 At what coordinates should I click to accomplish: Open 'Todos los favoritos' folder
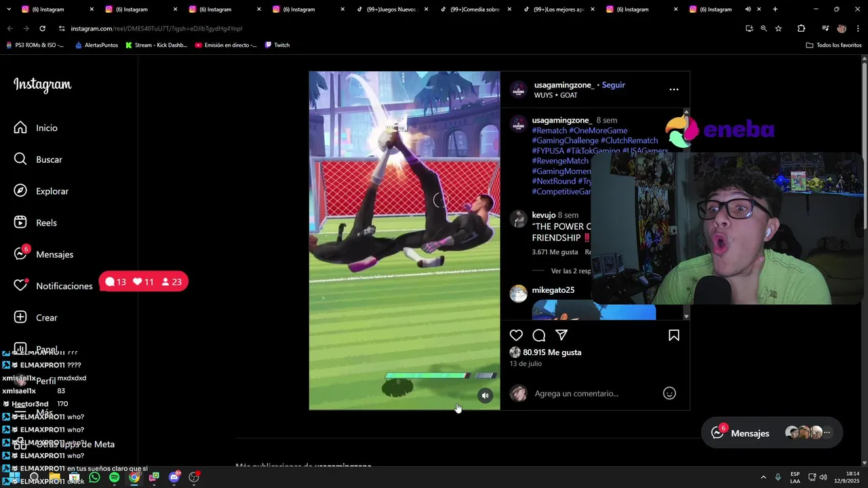(833, 45)
